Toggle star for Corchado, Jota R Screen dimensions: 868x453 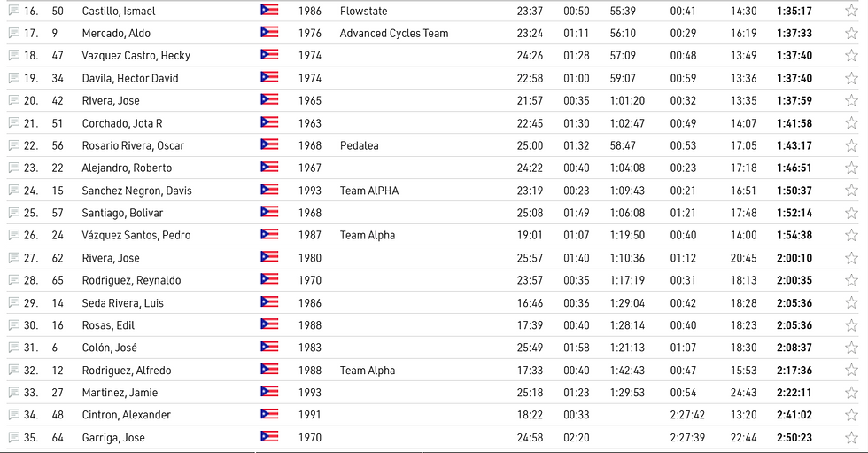851,123
